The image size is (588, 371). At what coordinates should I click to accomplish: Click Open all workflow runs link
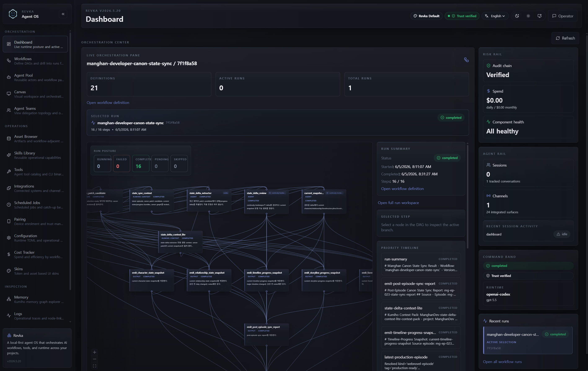coord(502,362)
